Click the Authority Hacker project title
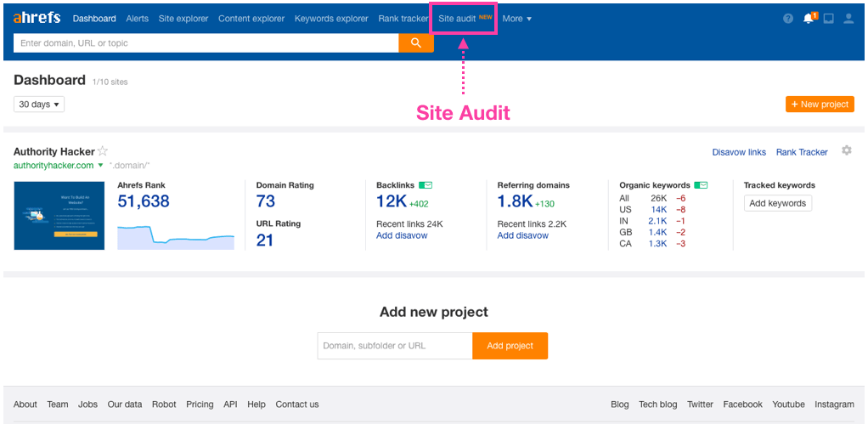 pos(54,151)
